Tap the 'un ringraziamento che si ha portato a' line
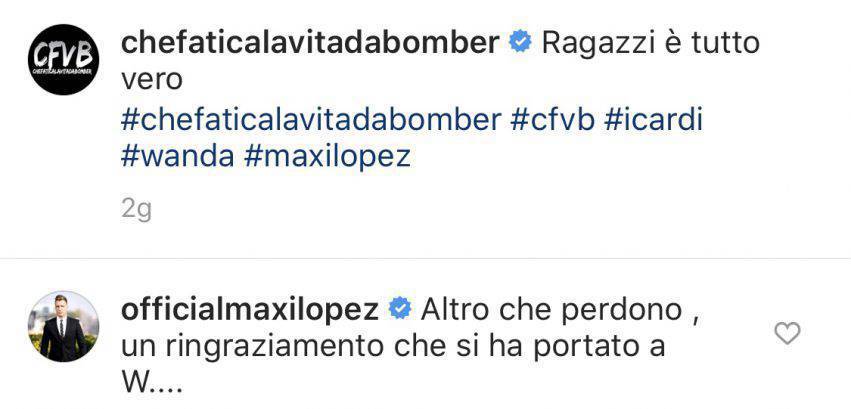The image size is (851, 409). [x=393, y=348]
